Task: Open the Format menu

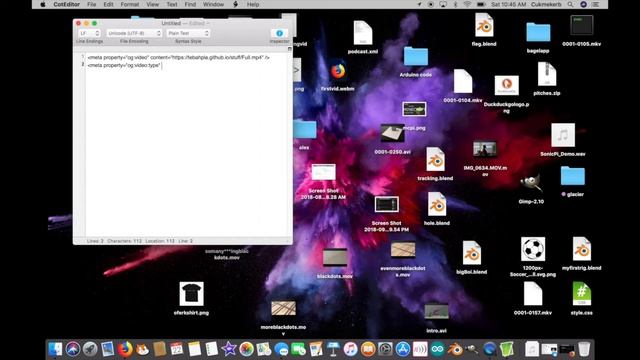Action: [x=130, y=4]
